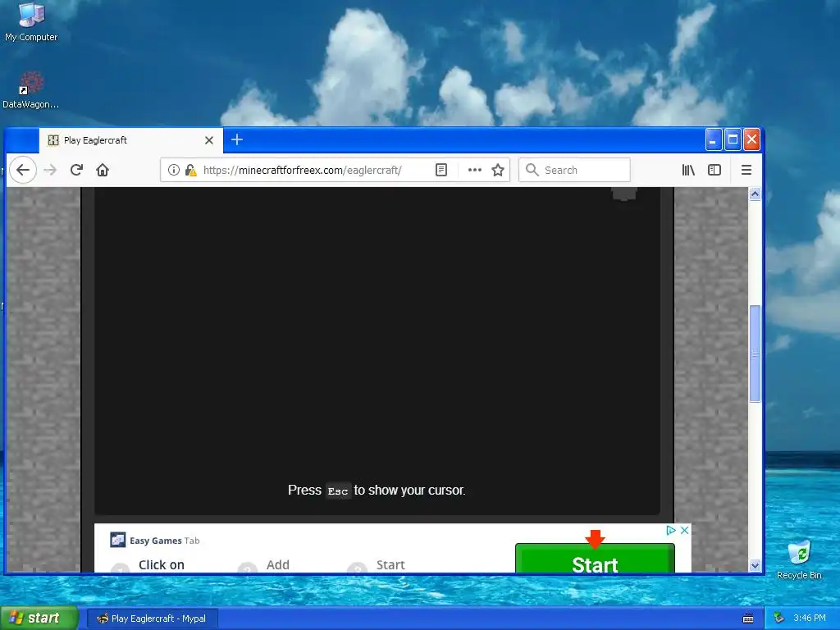Click the keyboard icon in the system tray
Screen dimensions: 840x630
pos(748,619)
